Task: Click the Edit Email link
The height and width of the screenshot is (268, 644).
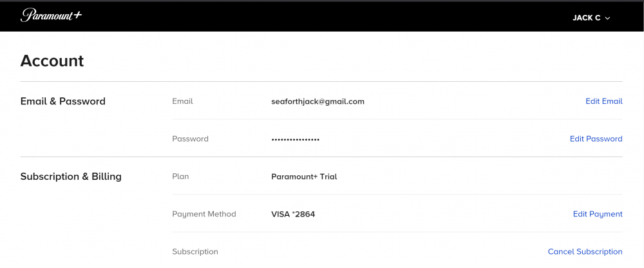Action: click(603, 101)
